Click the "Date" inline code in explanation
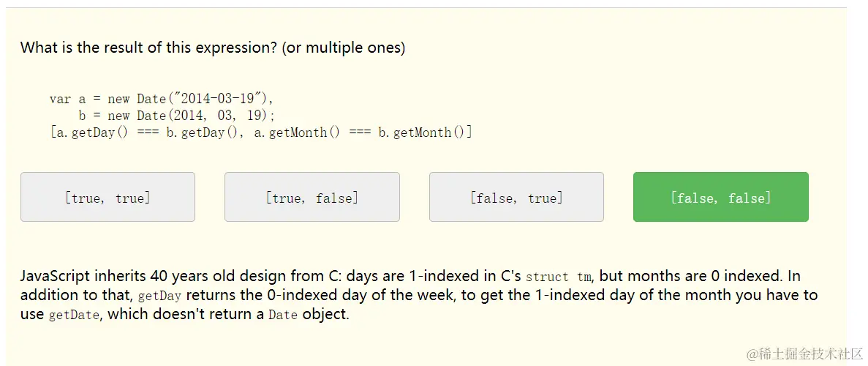The width and height of the screenshot is (868, 366). pyautogui.click(x=283, y=316)
